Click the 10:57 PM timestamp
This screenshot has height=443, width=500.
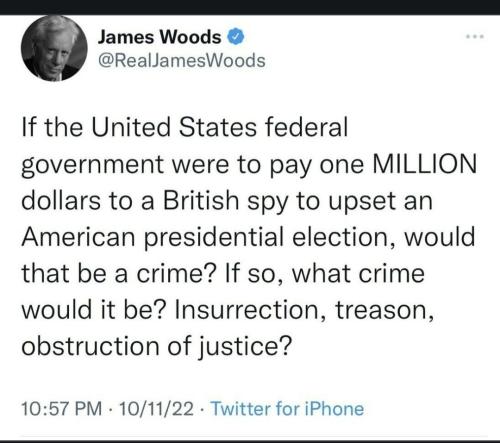[62, 409]
